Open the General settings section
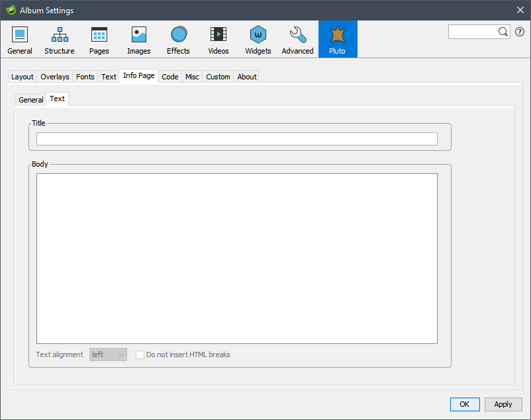 click(x=20, y=39)
